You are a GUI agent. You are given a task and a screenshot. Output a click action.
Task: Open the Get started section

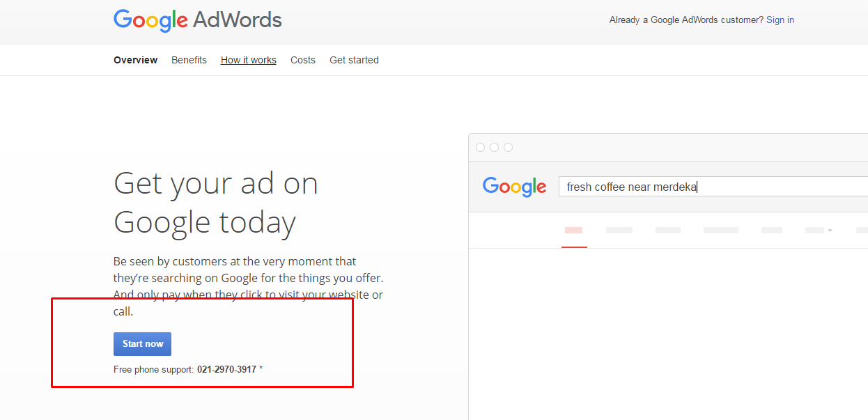click(x=354, y=60)
